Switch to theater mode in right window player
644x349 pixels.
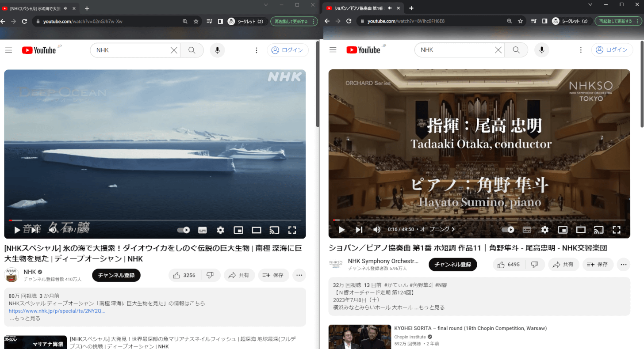pyautogui.click(x=581, y=229)
